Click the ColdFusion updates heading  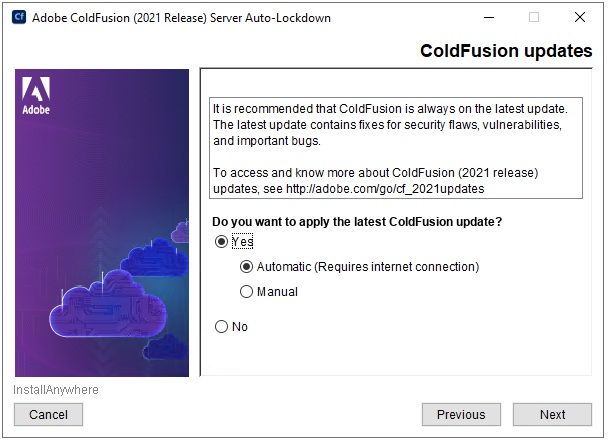click(x=506, y=51)
